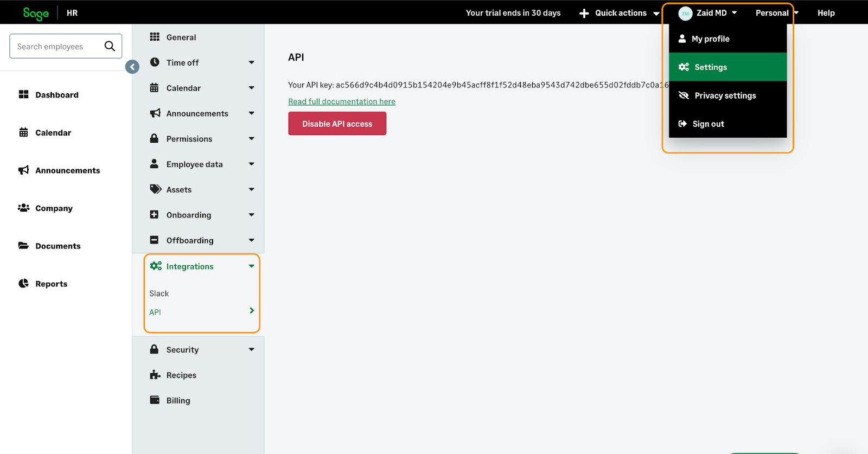Open the Quick actions dropdown

click(x=620, y=13)
